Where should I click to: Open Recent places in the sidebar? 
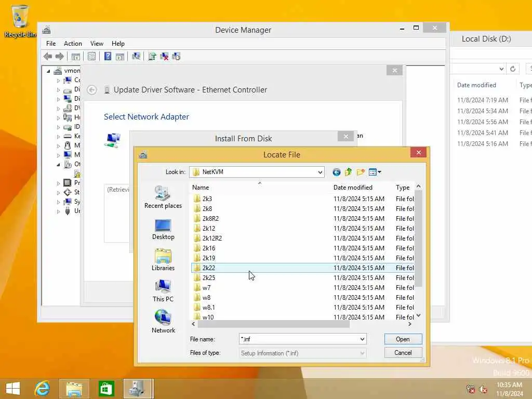(163, 197)
